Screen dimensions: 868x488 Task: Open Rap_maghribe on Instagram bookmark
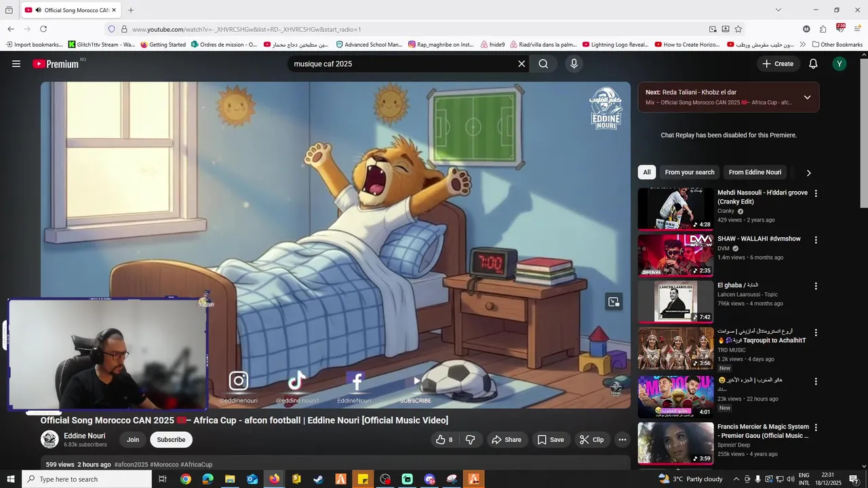point(441,45)
